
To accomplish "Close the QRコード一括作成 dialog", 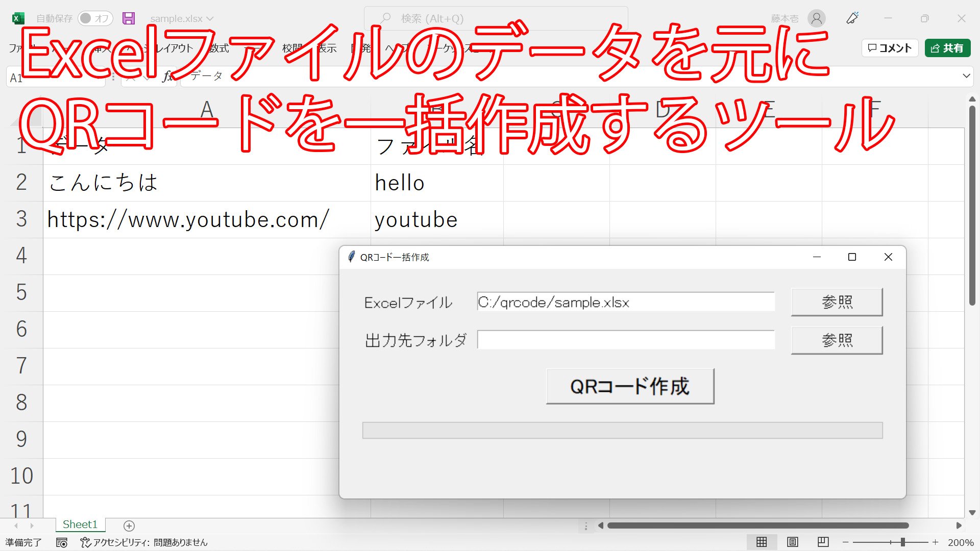I will [x=888, y=257].
